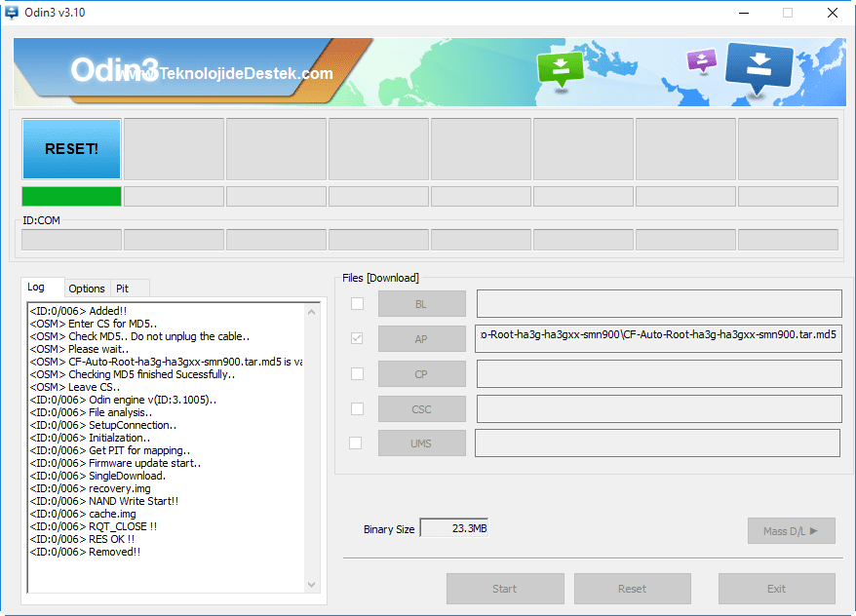Toggle the AP file checkbox
The image size is (856, 616).
[x=357, y=338]
